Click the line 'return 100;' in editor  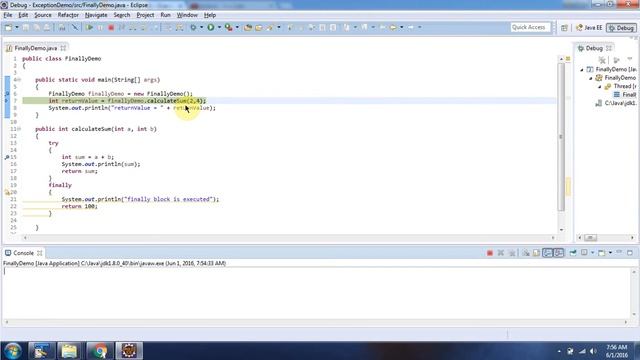coord(80,207)
